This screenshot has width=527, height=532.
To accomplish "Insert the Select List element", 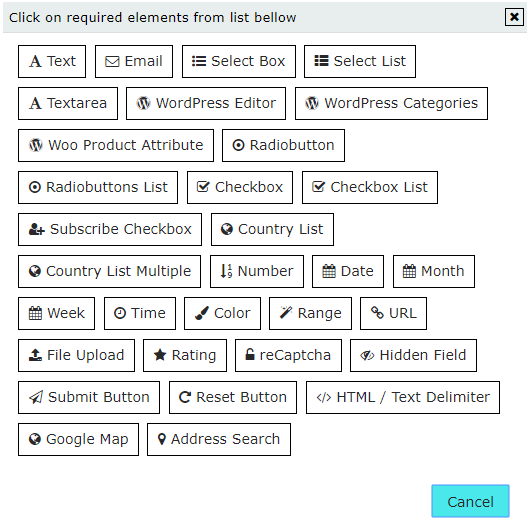I will 360,61.
